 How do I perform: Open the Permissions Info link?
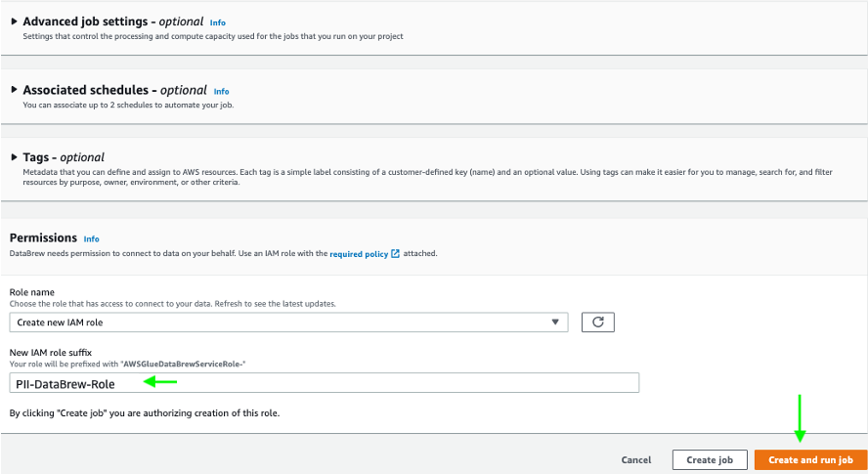[91, 238]
